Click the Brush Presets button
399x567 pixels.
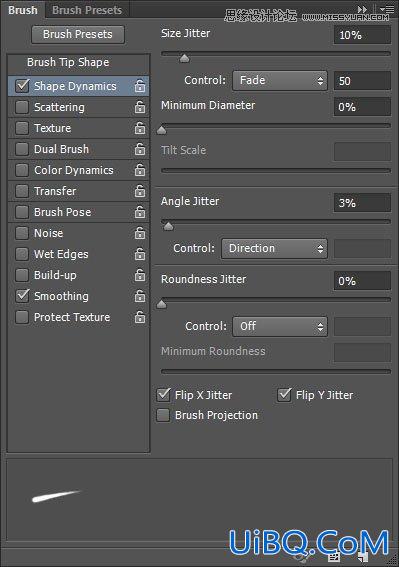coord(78,34)
